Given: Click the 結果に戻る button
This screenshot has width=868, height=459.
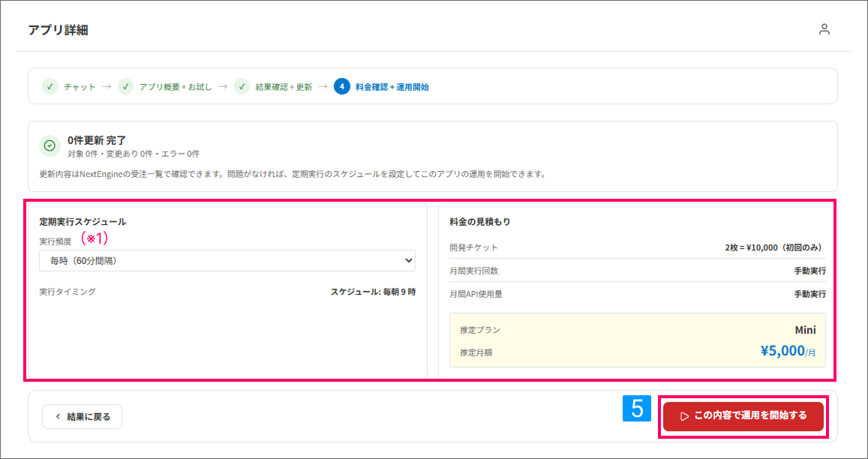Looking at the screenshot, I should pos(82,417).
